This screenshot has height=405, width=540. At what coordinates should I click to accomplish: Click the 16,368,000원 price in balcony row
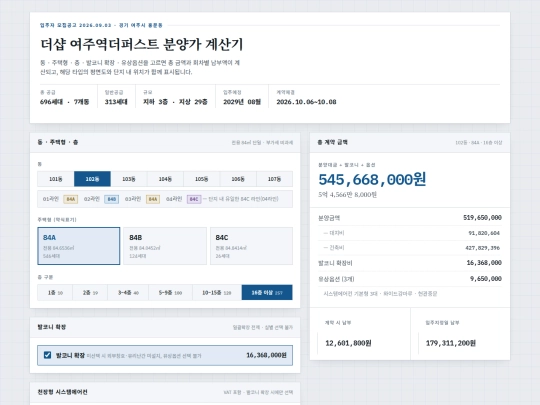266,355
